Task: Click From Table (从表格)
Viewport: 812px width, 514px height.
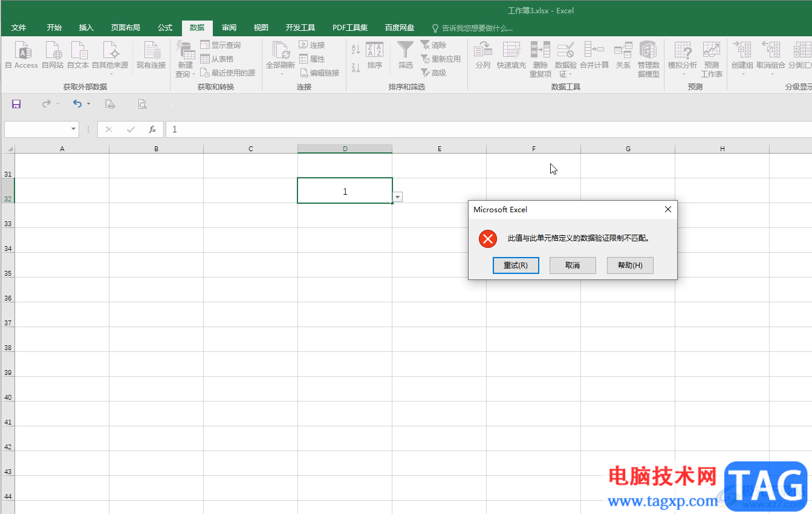Action: (x=217, y=59)
